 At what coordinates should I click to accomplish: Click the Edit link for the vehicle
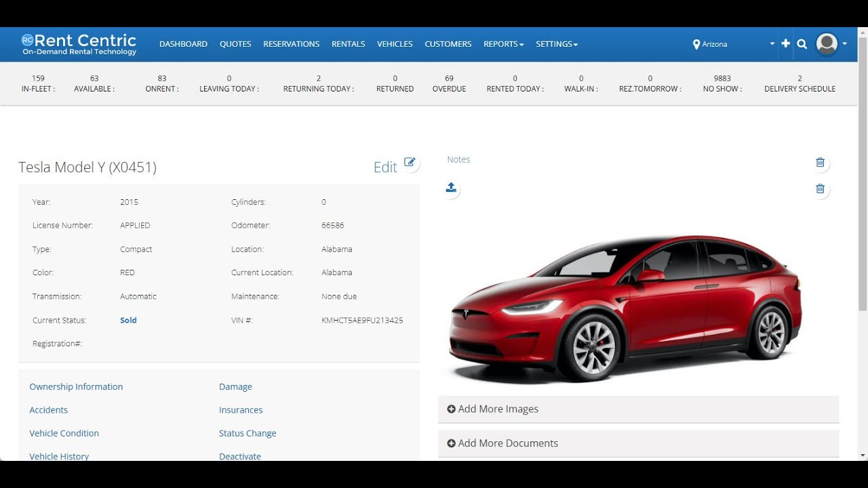[385, 167]
